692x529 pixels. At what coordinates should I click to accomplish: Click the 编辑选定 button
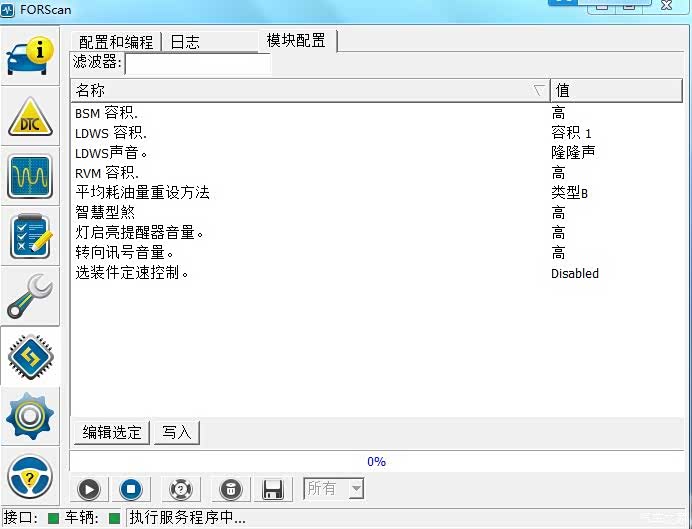[112, 432]
